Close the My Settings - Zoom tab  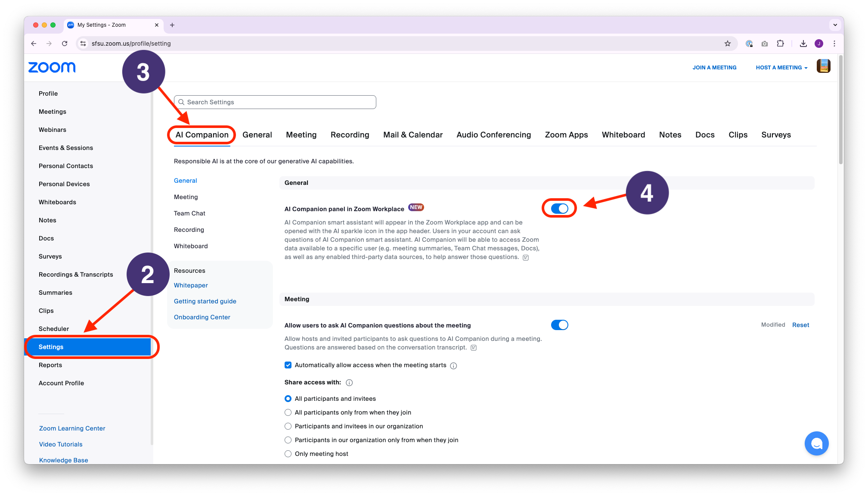click(157, 25)
